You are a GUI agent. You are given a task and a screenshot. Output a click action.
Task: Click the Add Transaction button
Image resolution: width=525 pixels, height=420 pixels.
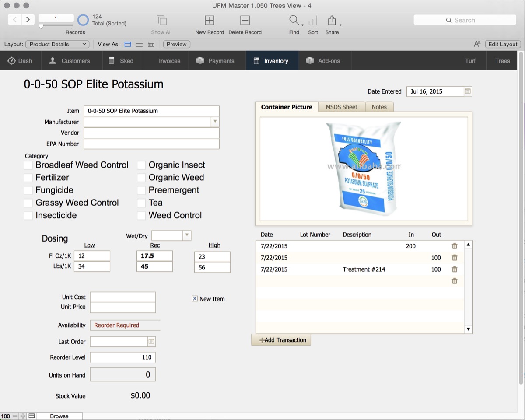281,340
